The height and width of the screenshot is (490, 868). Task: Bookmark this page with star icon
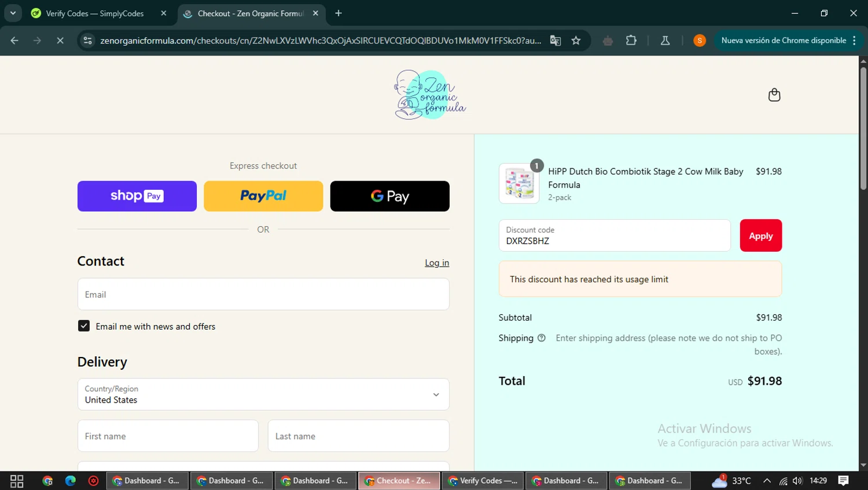tap(576, 40)
